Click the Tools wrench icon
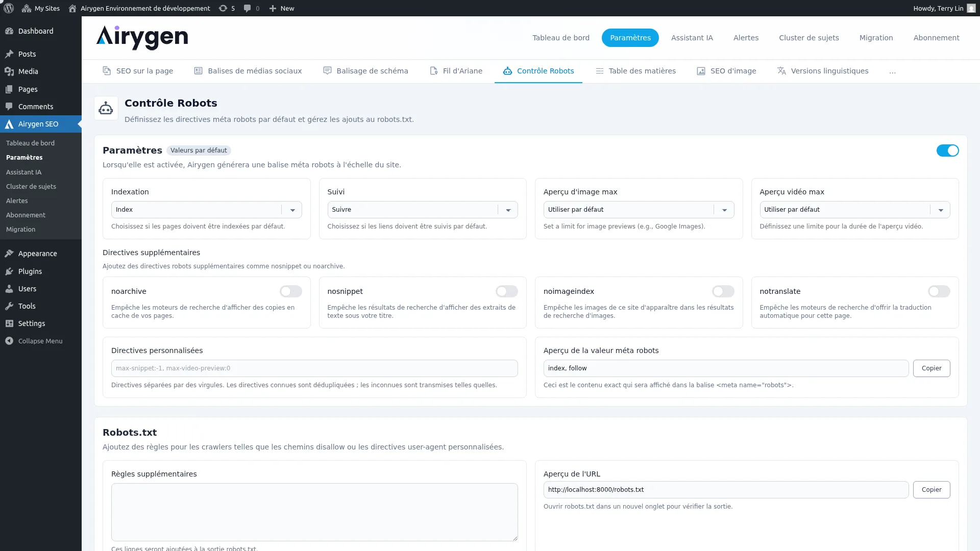Viewport: 980px width, 551px height. coord(9,306)
